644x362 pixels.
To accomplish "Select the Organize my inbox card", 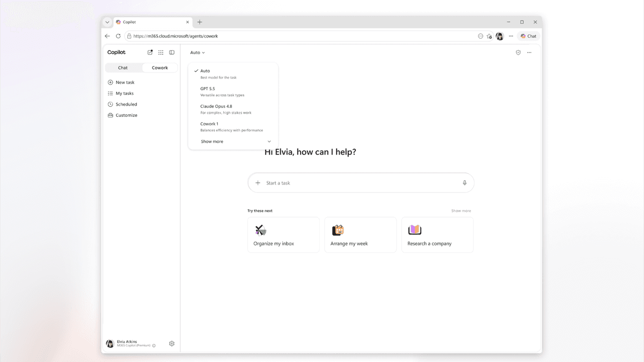I will (x=283, y=234).
